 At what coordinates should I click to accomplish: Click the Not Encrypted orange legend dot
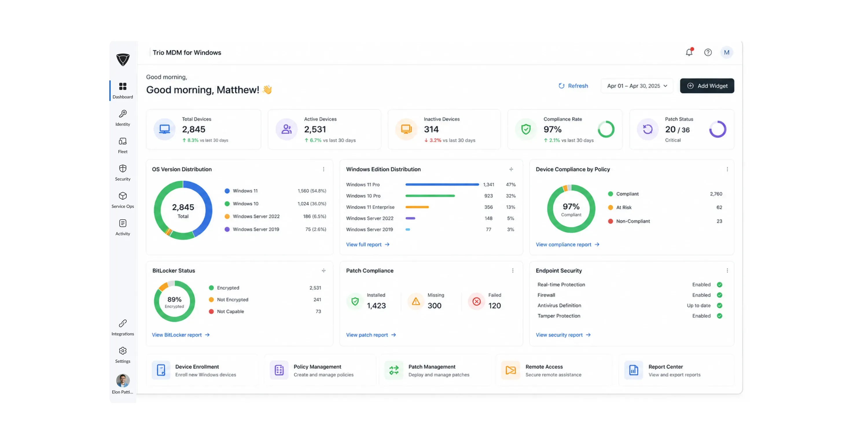[x=211, y=299]
